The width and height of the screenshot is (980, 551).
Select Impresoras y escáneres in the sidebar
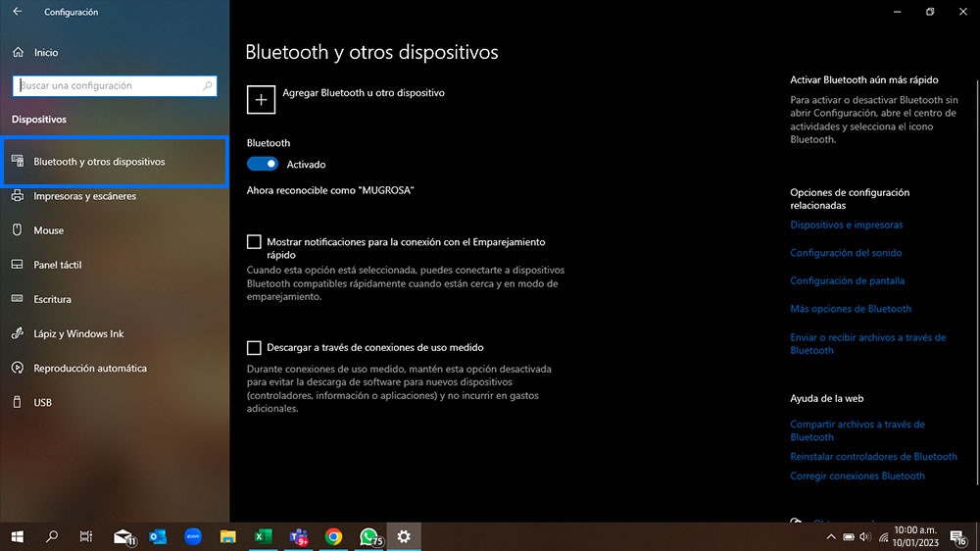pos(84,196)
